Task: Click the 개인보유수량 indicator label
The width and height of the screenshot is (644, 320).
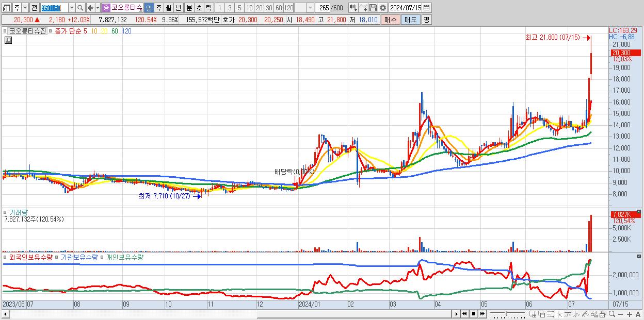Action: point(125,257)
